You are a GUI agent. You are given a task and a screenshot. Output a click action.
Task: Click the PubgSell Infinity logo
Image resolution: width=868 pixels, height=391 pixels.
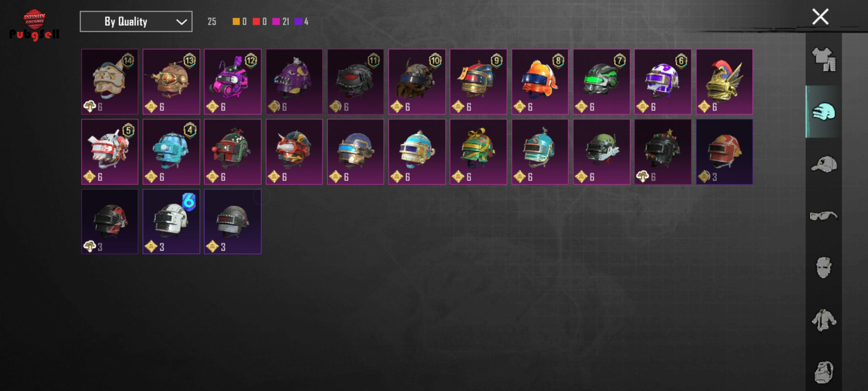(34, 25)
